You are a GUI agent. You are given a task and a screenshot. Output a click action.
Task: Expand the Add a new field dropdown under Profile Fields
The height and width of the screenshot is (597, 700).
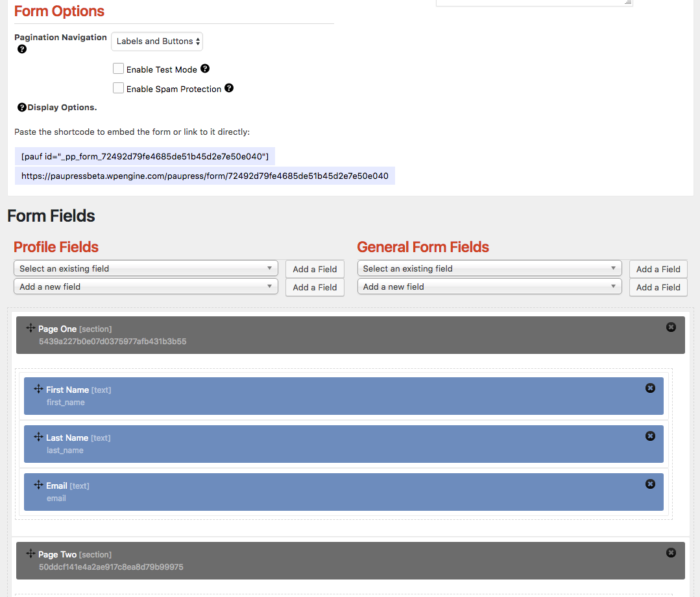coord(145,286)
